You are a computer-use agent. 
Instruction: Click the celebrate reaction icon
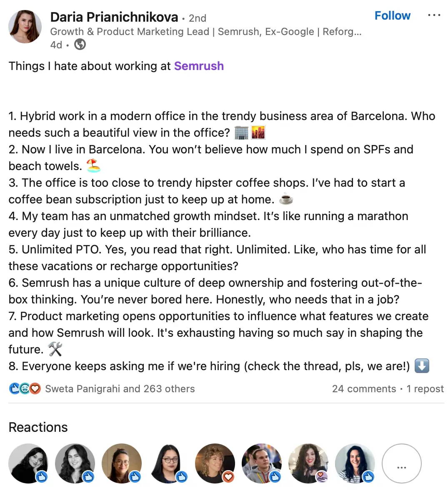[25, 388]
